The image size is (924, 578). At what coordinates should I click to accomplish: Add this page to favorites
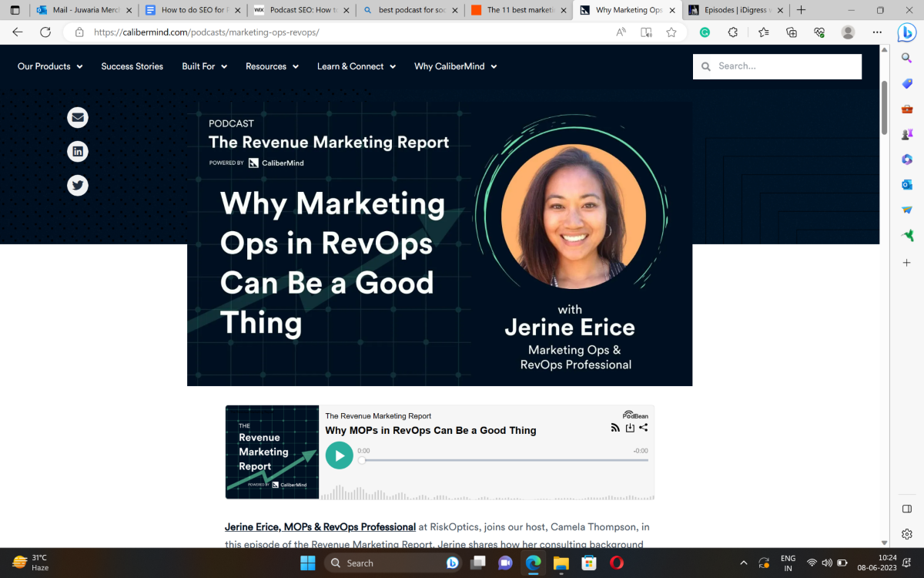[x=671, y=32]
